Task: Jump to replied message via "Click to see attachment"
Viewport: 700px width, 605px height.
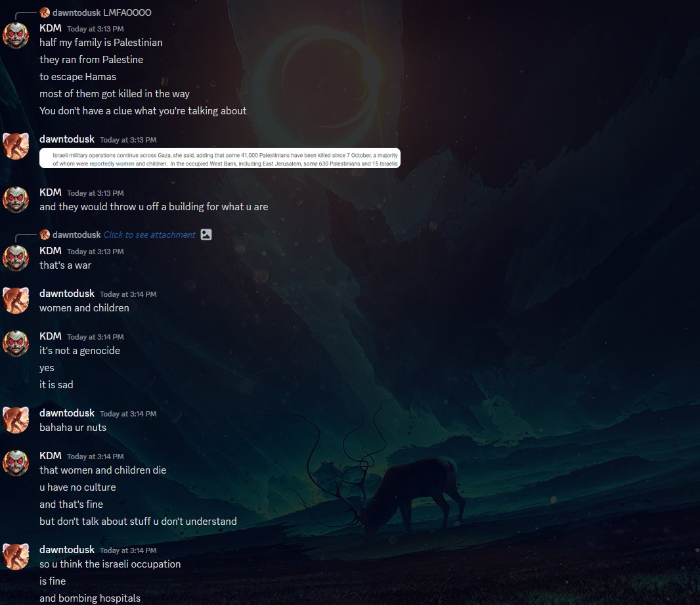Action: [149, 235]
